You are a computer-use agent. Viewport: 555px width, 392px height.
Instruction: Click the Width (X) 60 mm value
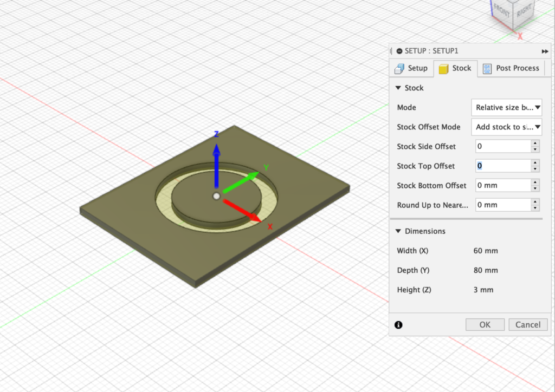[486, 251]
